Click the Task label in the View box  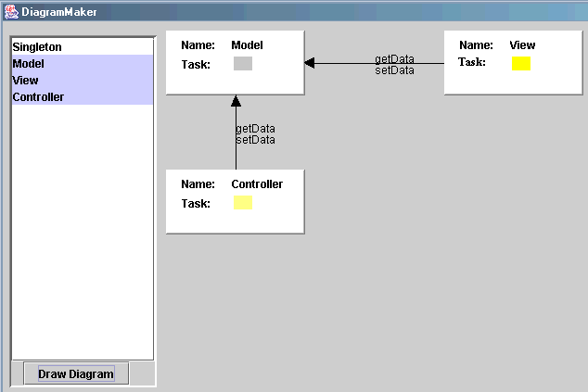click(472, 62)
